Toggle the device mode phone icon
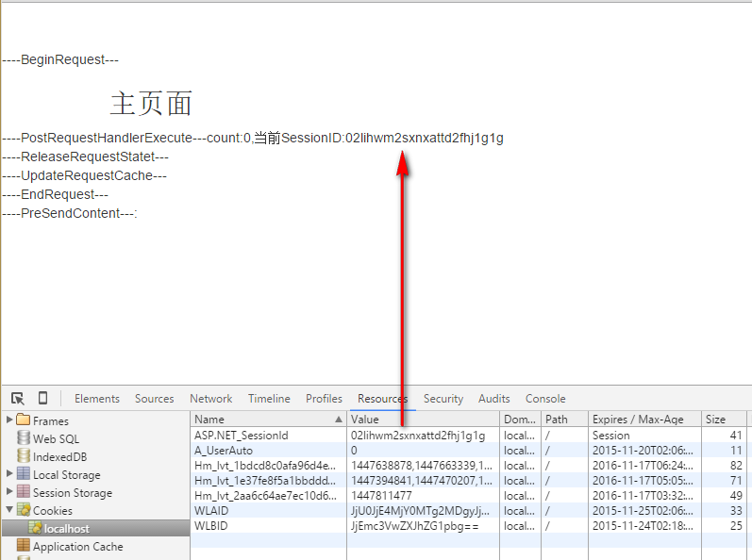The width and height of the screenshot is (752, 560). 42,398
